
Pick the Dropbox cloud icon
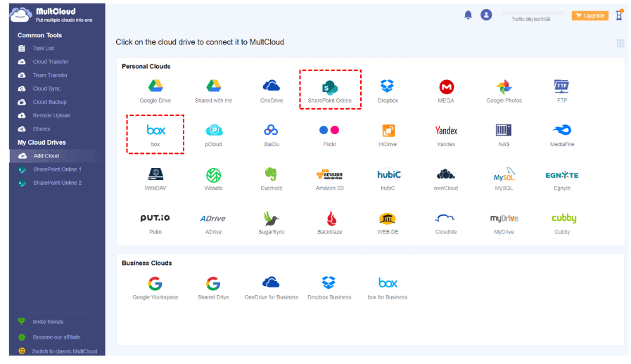pos(387,86)
